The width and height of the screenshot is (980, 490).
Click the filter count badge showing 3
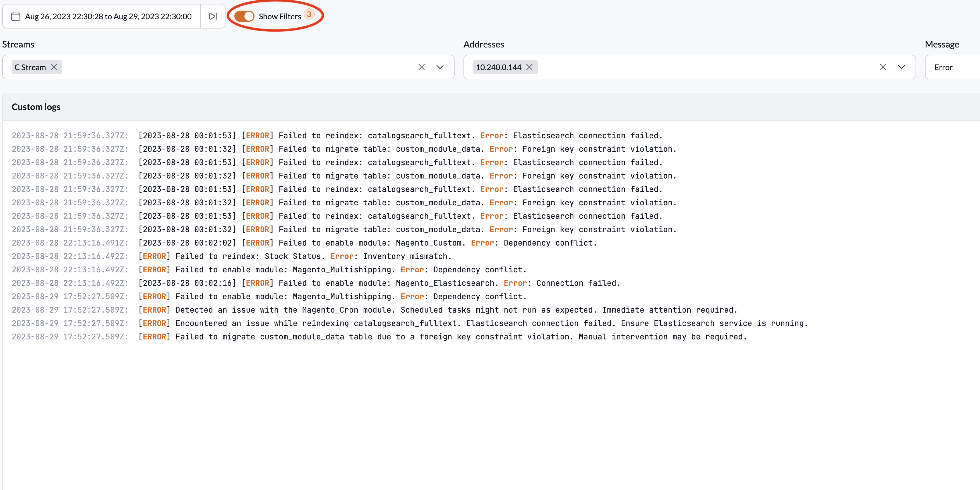tap(309, 15)
